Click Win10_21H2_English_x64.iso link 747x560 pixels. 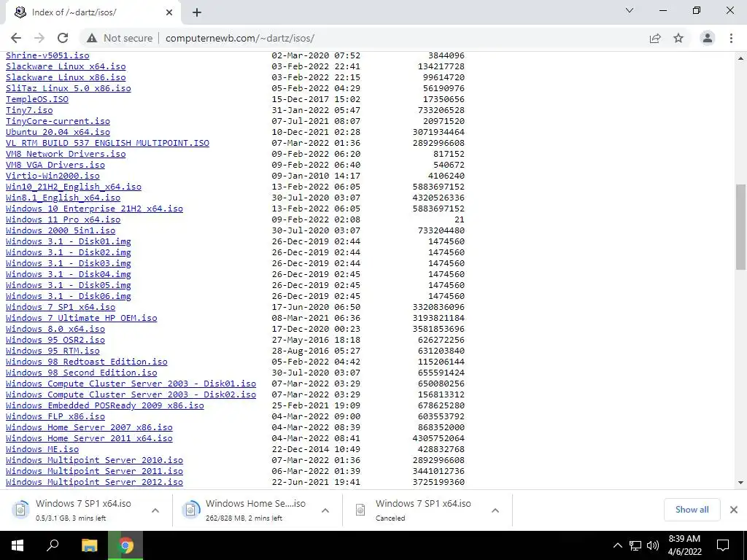[74, 187]
